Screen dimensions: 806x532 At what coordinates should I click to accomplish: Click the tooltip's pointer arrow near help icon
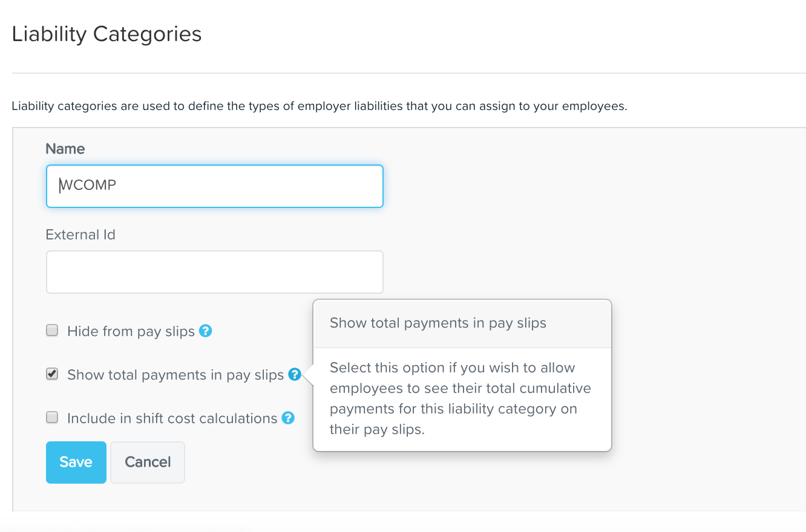pos(307,375)
